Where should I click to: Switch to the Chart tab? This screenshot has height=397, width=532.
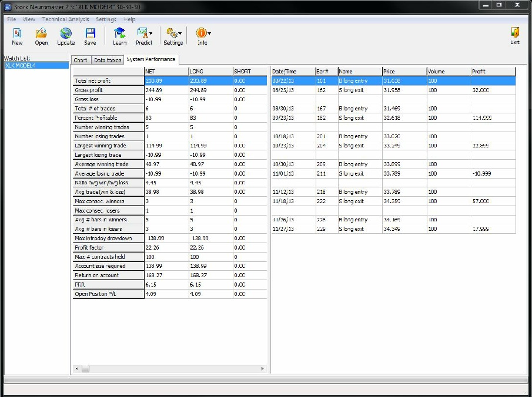coord(81,60)
